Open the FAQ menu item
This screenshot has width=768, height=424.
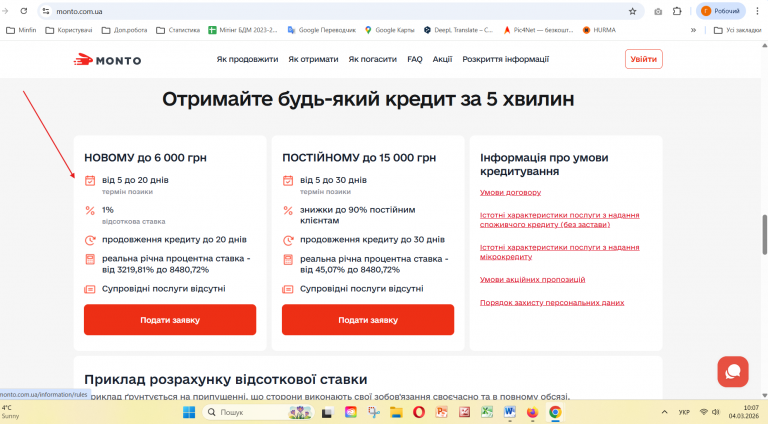[x=415, y=59]
